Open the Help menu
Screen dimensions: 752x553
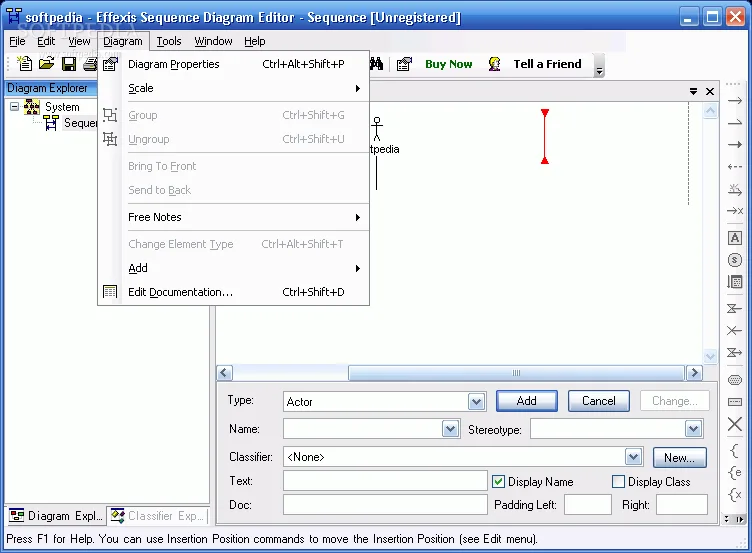(255, 41)
